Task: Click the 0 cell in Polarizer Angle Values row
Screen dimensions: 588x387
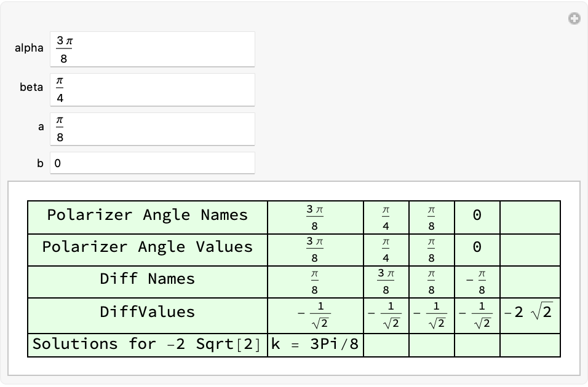Action: (477, 250)
